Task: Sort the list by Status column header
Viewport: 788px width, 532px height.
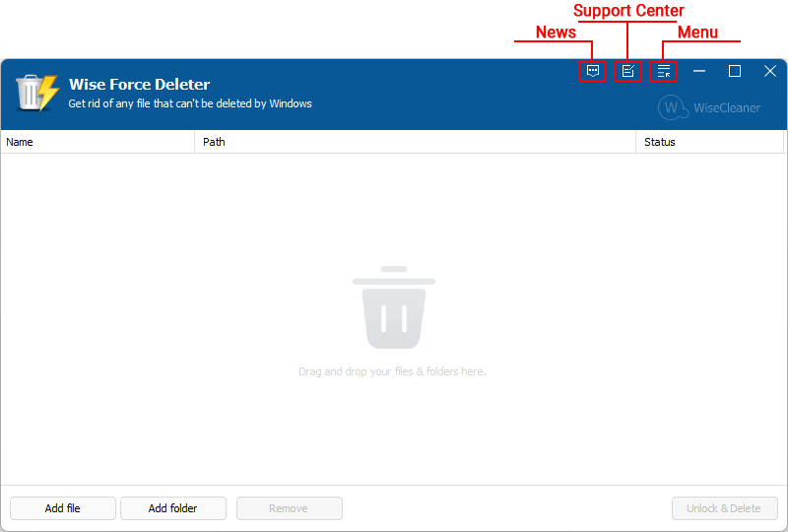Action: pos(709,142)
